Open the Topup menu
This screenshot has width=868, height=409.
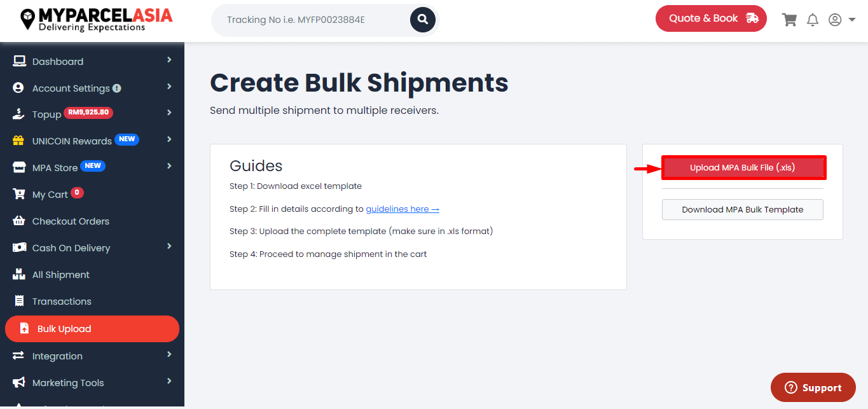[x=46, y=114]
